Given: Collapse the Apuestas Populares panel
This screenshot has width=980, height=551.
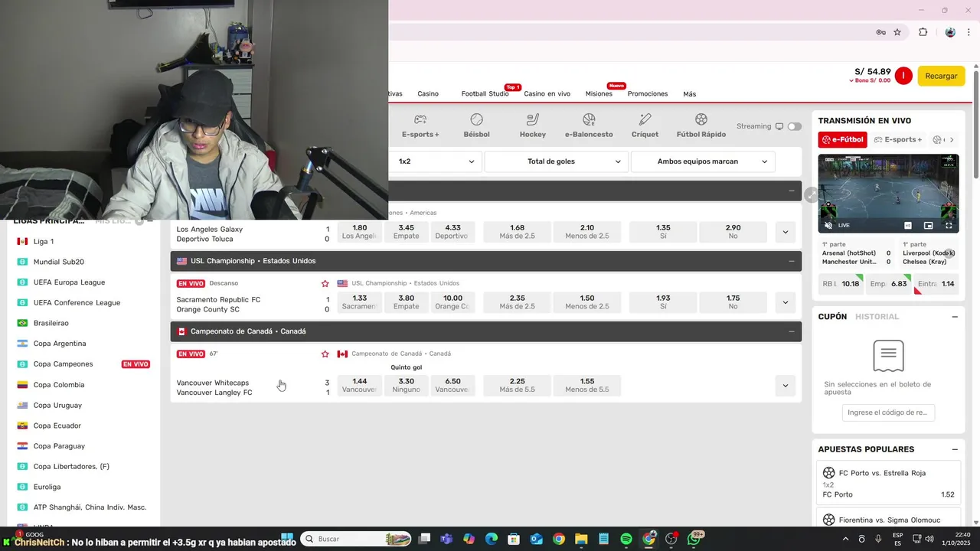Looking at the screenshot, I should (x=955, y=449).
